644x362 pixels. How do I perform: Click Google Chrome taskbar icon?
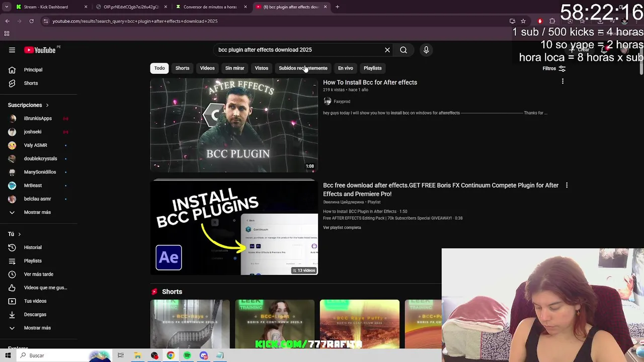point(171,355)
